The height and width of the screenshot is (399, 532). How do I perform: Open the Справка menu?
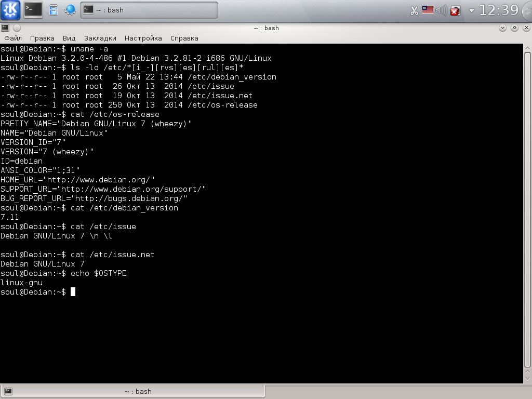click(184, 38)
